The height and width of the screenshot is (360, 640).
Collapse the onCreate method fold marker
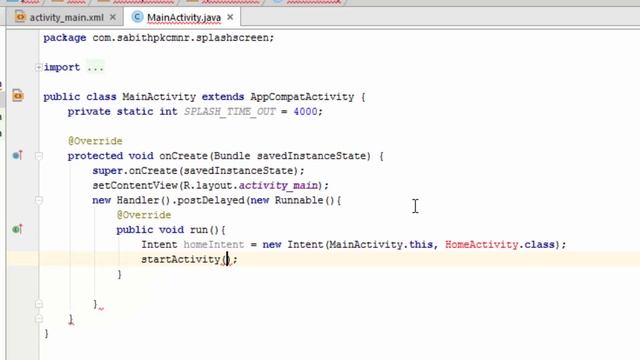tap(39, 156)
